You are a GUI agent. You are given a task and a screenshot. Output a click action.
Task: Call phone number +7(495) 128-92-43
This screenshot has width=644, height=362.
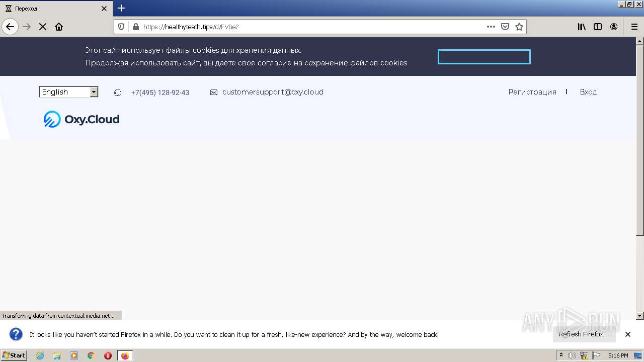160,93
